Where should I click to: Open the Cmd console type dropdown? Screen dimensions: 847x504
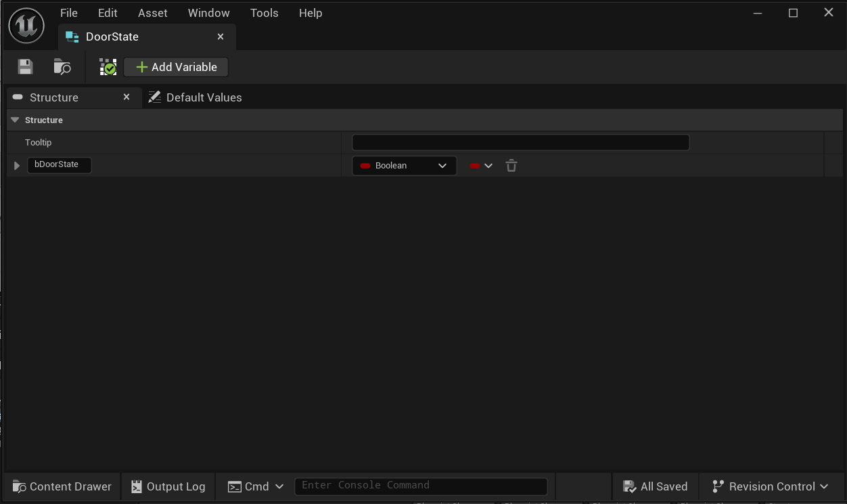(x=255, y=486)
